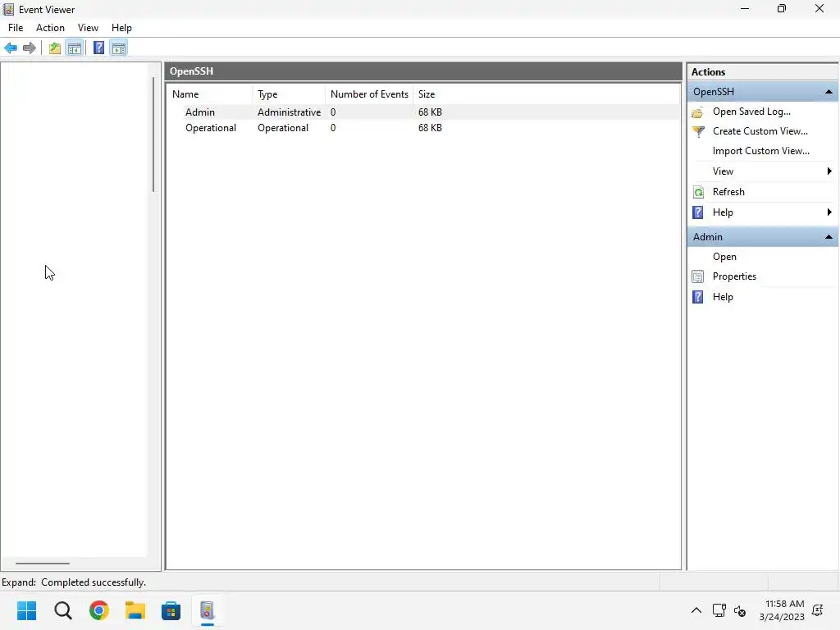840x630 pixels.
Task: Click the Create Custom View funnel icon
Action: [698, 131]
